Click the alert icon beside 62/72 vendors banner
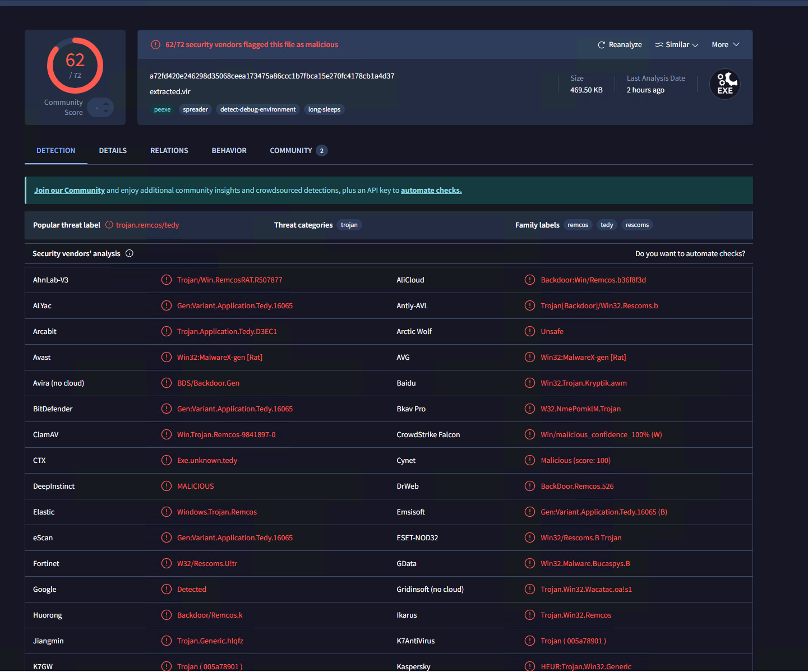 click(x=155, y=45)
